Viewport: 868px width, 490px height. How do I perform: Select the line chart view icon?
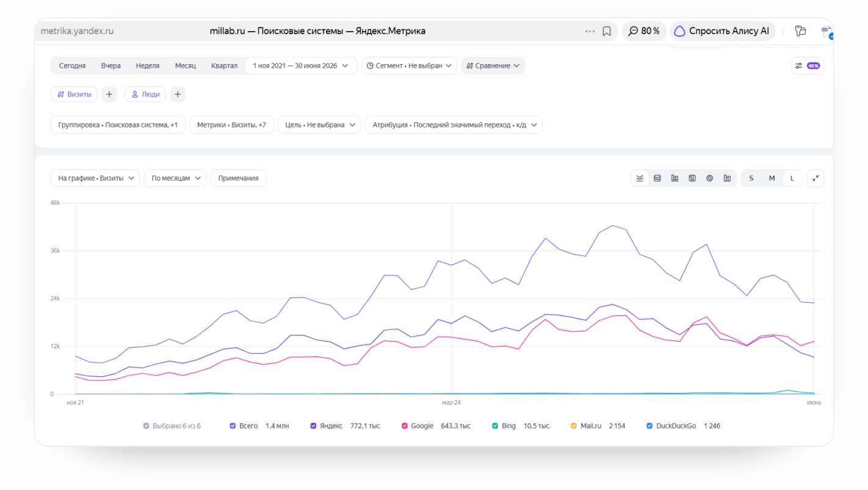click(640, 178)
